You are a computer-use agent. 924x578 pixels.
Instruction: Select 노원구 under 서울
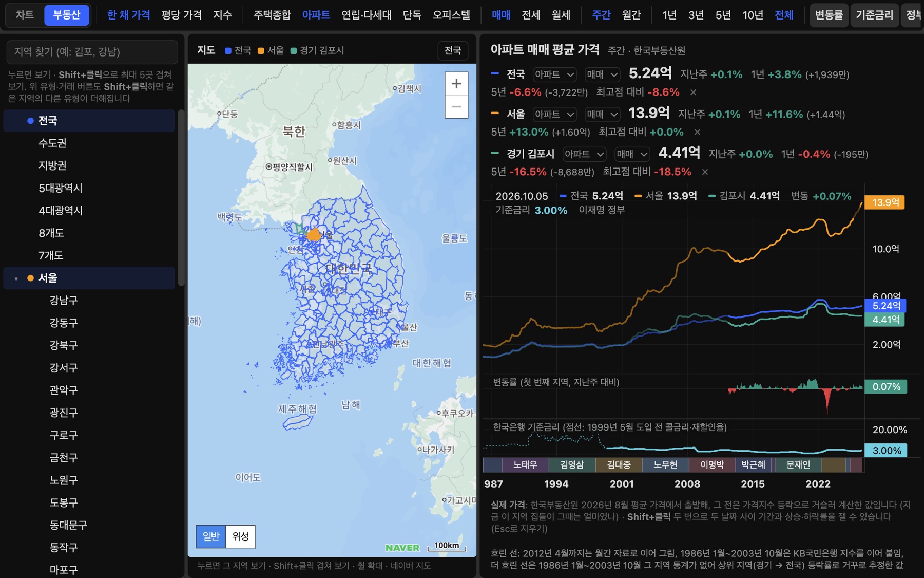89,480
